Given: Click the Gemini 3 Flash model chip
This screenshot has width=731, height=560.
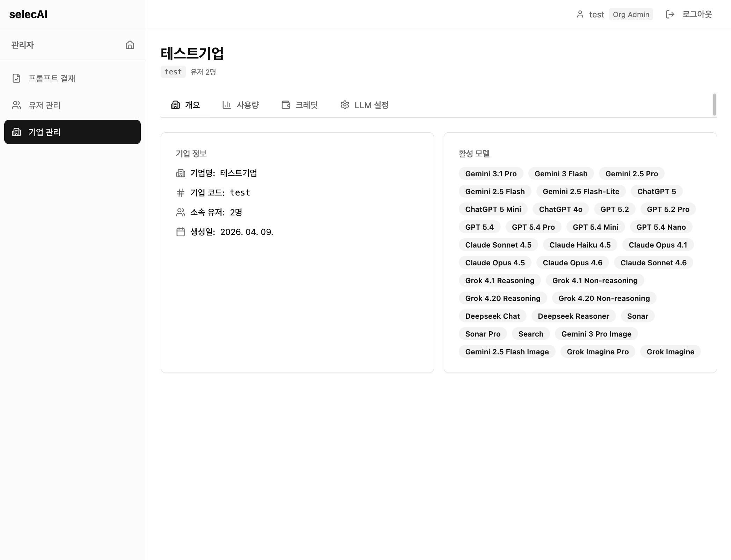Looking at the screenshot, I should tap(561, 174).
